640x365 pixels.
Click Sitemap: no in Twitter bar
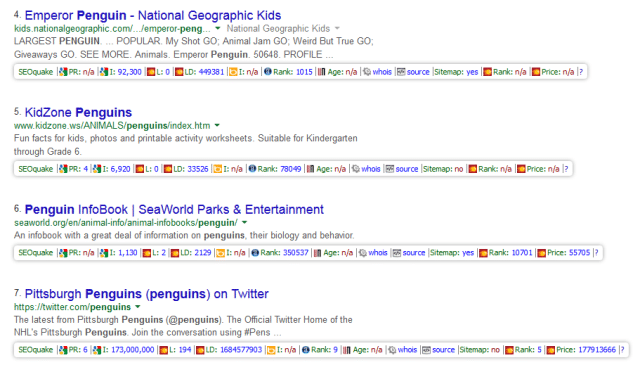[479, 350]
